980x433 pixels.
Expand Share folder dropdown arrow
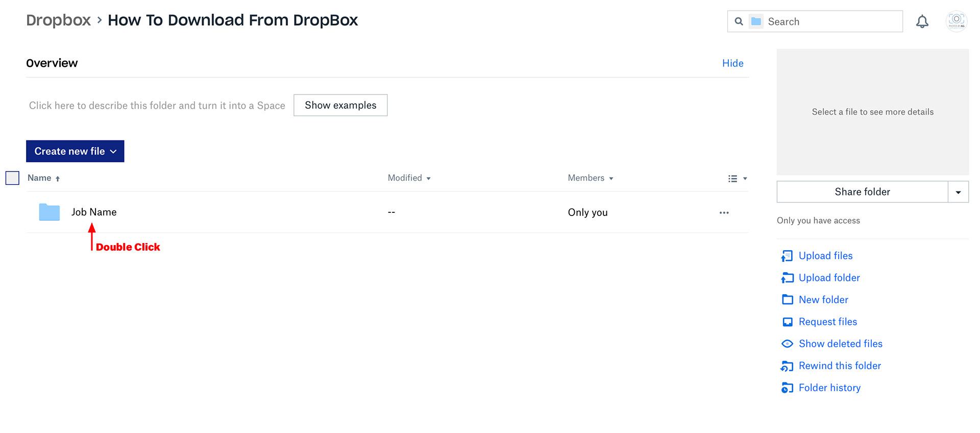(x=958, y=192)
